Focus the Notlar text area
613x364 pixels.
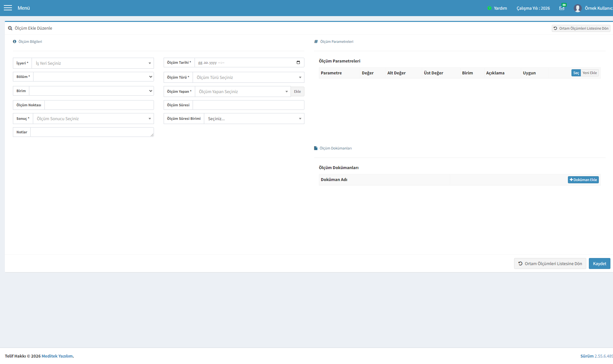pyautogui.click(x=92, y=132)
